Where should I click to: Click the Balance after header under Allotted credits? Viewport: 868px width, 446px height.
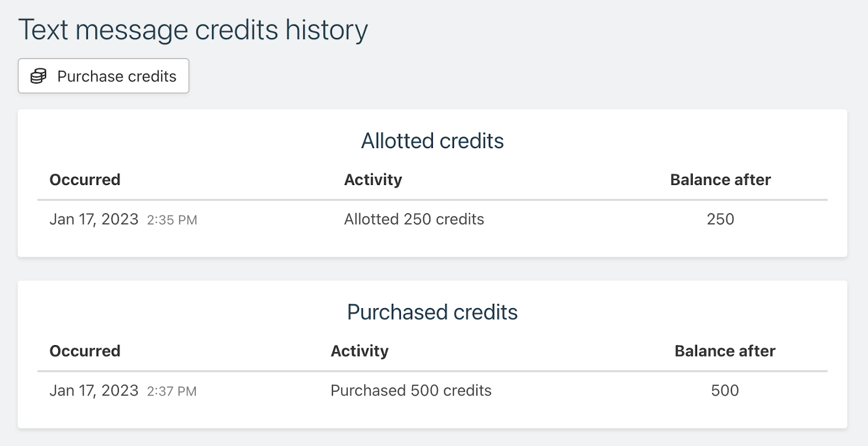(720, 180)
